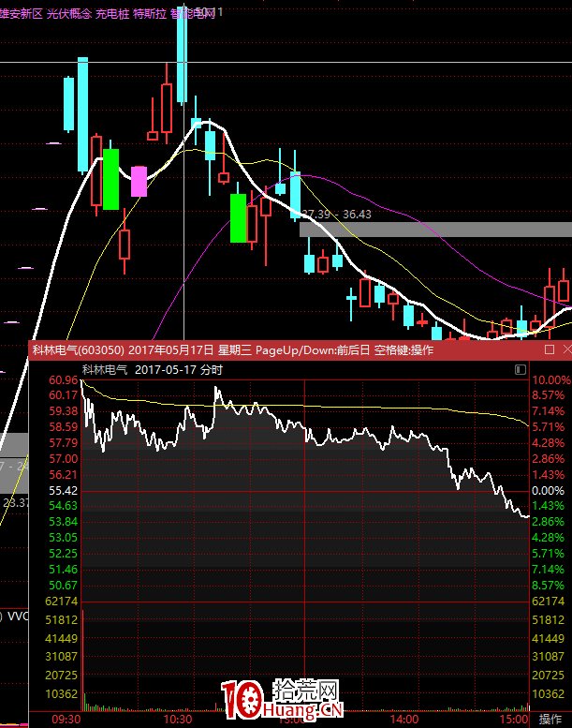The height and width of the screenshot is (728, 572).
Task: Click the 光伏概念 concept tag
Action: click(69, 14)
